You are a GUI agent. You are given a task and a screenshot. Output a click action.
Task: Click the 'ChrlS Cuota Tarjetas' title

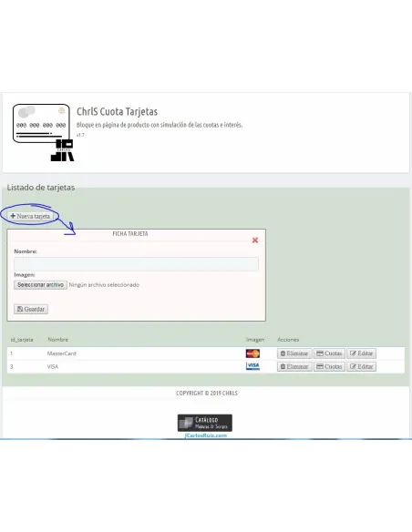(x=117, y=112)
